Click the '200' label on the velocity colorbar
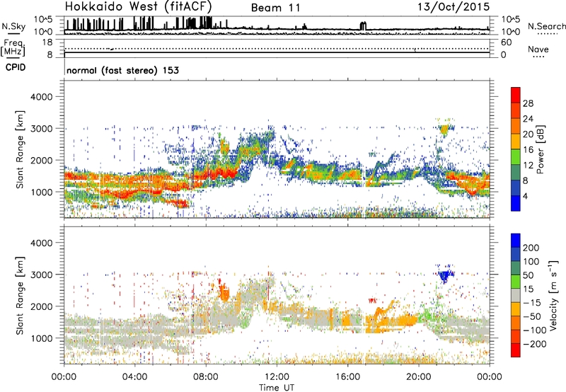Image resolution: width=566 pixels, height=392 pixels. coord(531,248)
